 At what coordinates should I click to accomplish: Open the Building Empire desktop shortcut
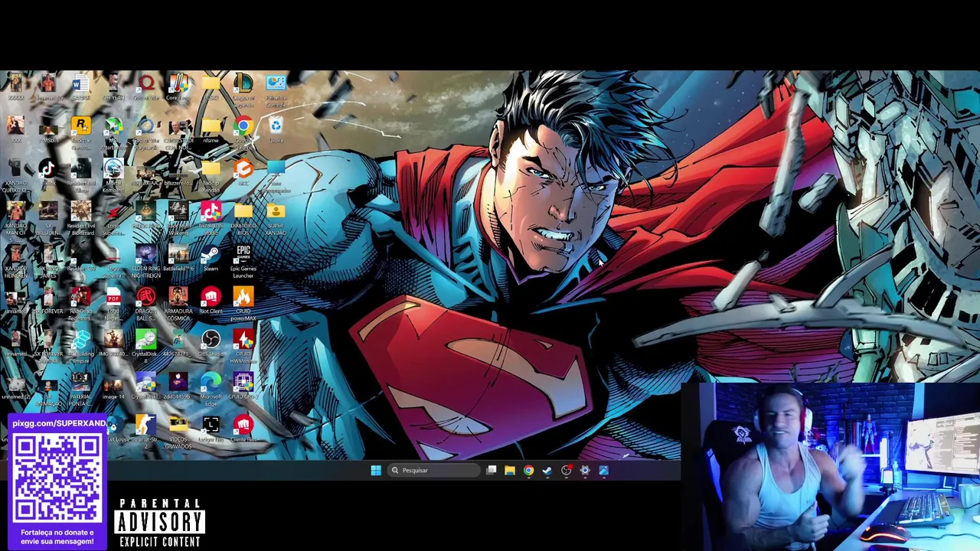pyautogui.click(x=80, y=347)
